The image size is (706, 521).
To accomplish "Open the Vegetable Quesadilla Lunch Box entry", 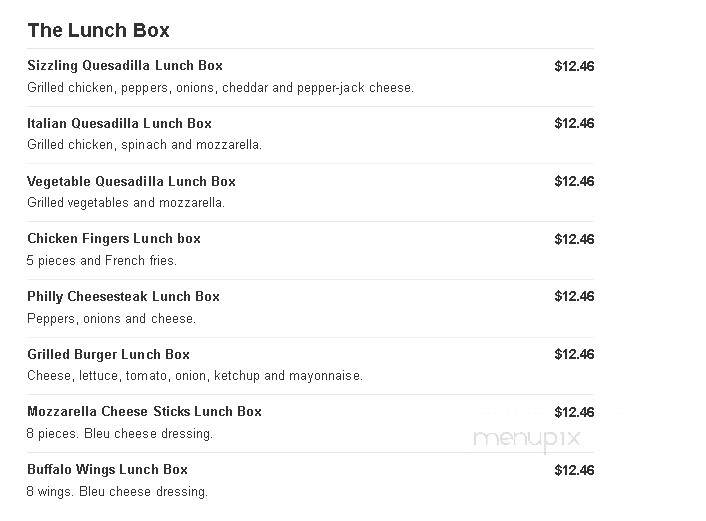I will (x=131, y=181).
